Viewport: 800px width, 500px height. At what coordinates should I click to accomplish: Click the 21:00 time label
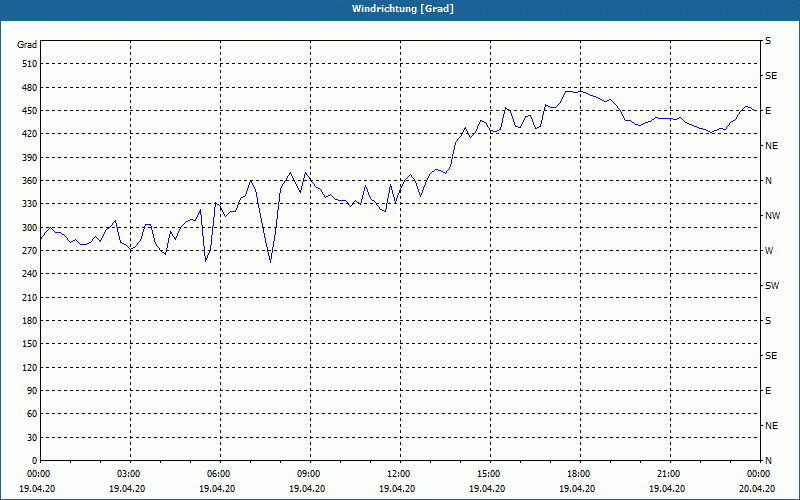(x=669, y=474)
